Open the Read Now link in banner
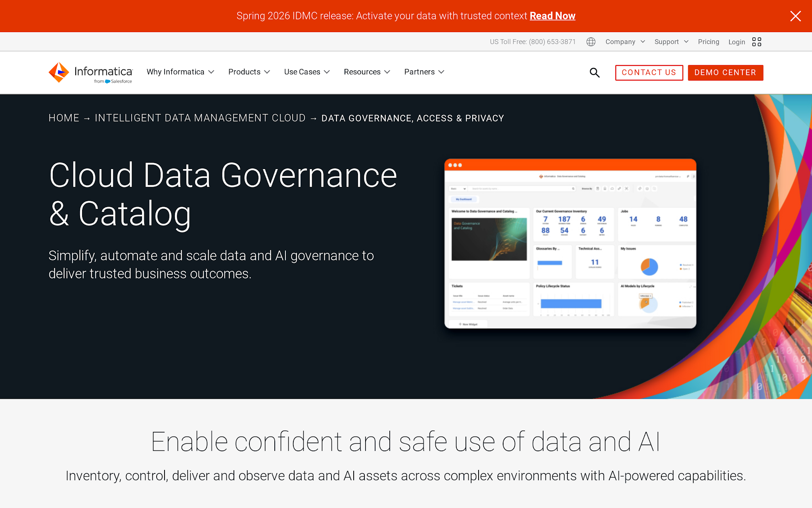 (552, 16)
